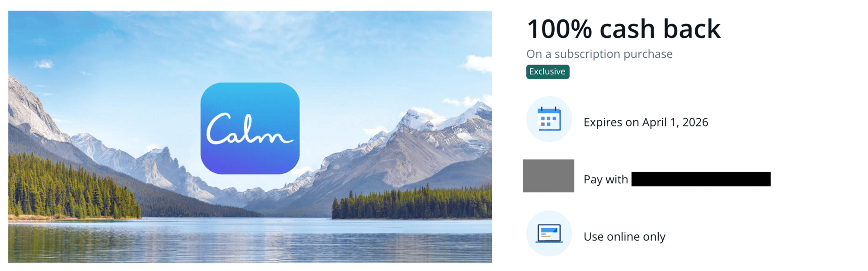Open the Calm lake banner image
Viewport: 868px width, 271px height.
point(250,137)
